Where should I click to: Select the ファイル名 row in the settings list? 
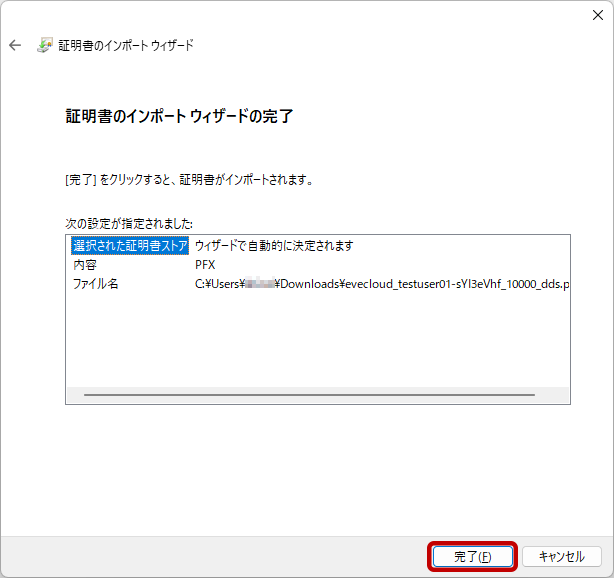95,284
